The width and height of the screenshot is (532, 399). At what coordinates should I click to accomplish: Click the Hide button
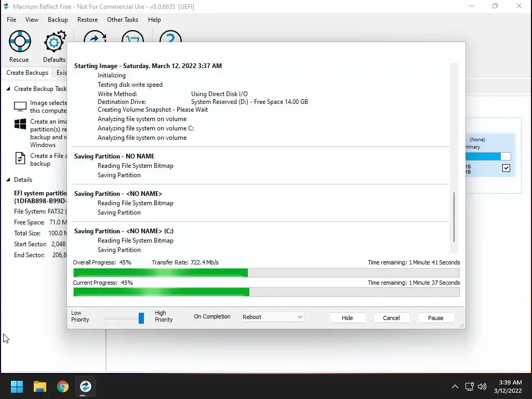click(x=348, y=318)
